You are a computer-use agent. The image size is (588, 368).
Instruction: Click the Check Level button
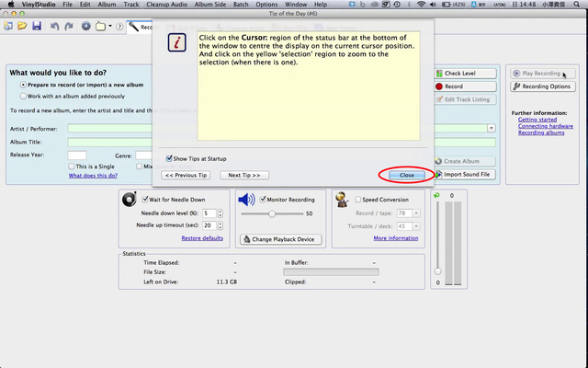tap(465, 74)
